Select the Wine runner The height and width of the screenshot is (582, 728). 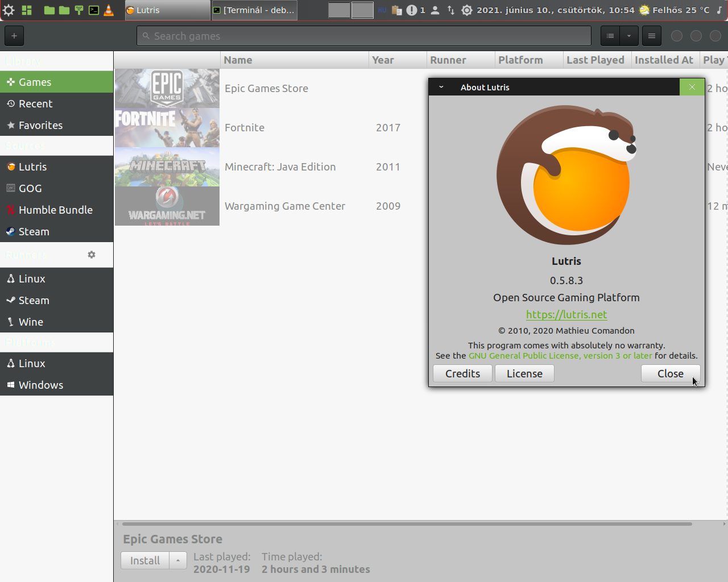coord(57,322)
